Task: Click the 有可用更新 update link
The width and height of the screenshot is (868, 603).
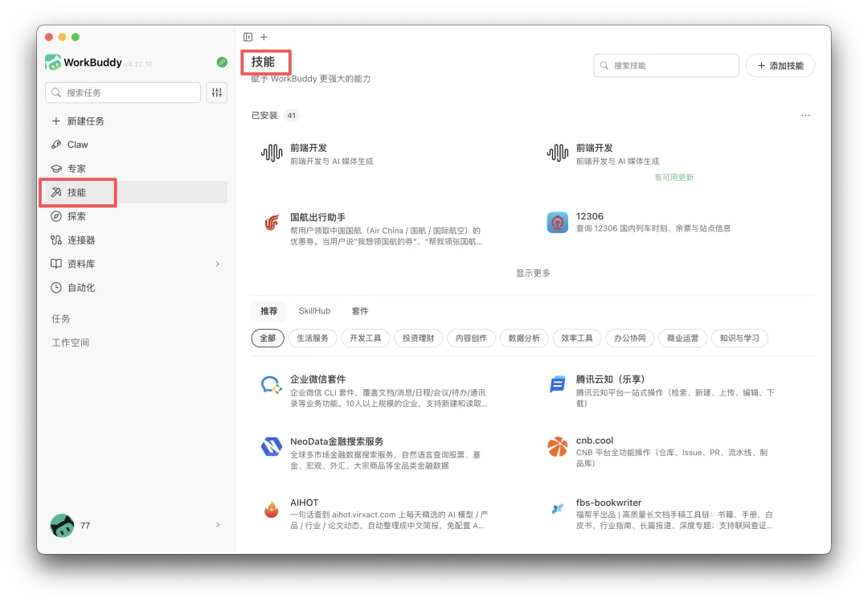Action: click(674, 177)
